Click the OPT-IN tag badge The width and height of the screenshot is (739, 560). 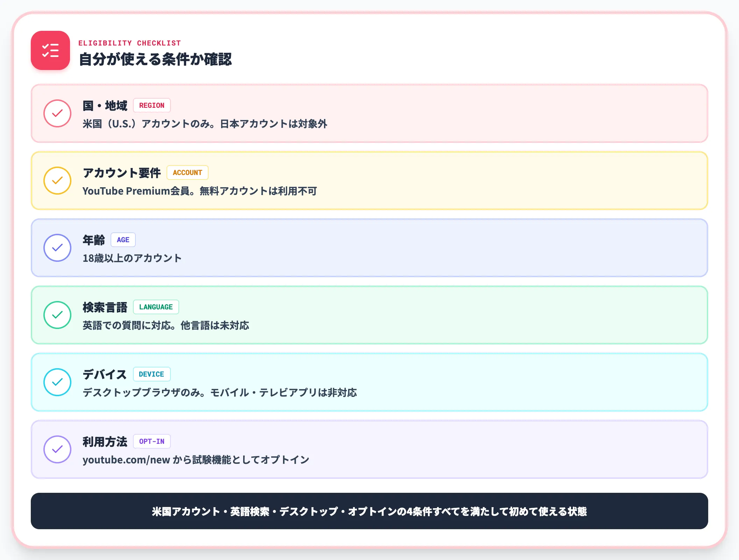152,441
